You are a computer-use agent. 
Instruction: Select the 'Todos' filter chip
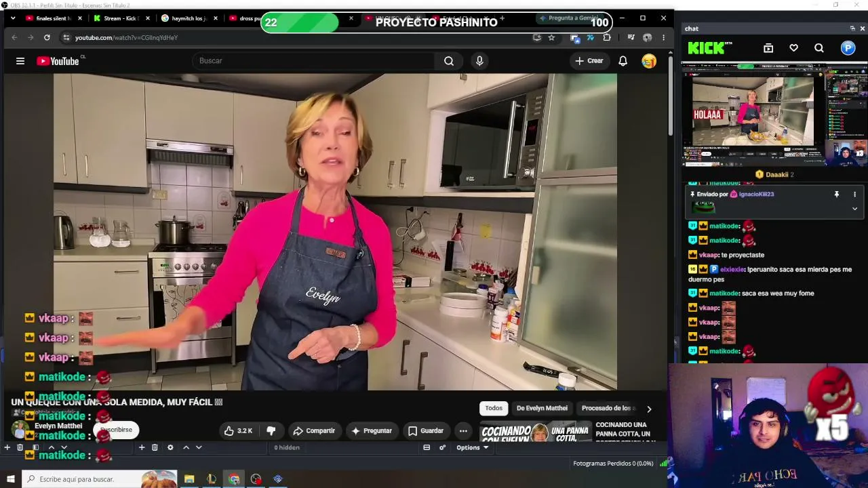point(494,408)
